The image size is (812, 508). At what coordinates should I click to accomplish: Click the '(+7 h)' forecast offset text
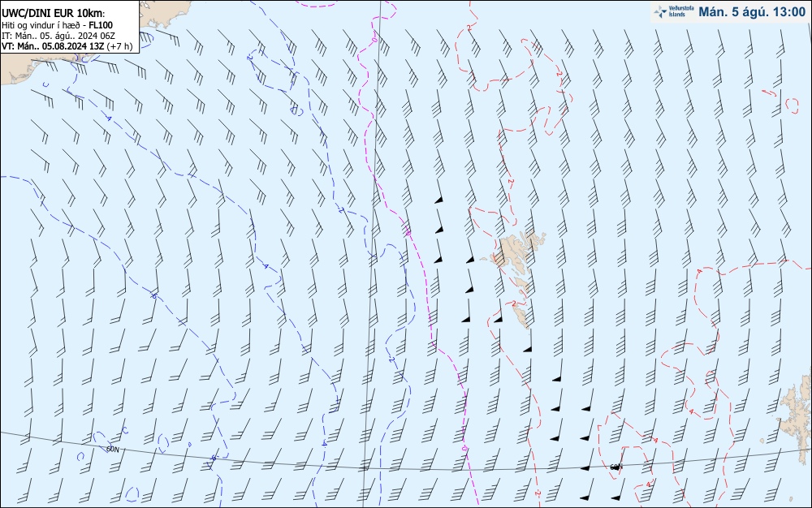click(119, 46)
